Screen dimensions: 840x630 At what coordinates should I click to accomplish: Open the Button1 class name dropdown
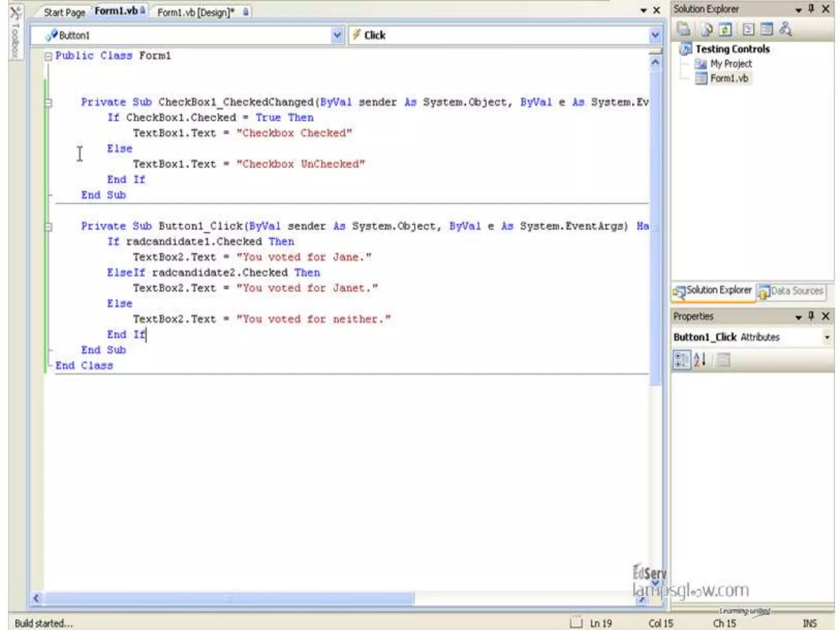(x=337, y=35)
